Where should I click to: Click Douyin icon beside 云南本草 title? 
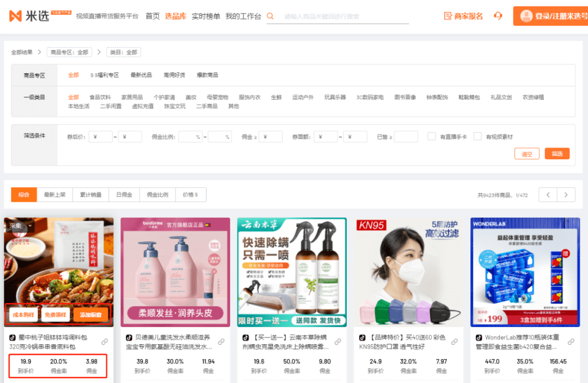(246, 338)
